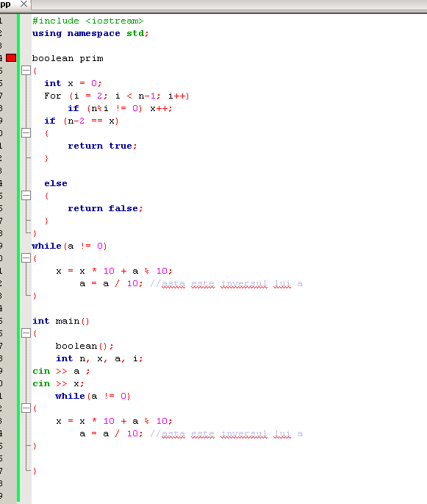This screenshot has width=427, height=504.
Task: Click the 'while(a != 0)' line above main
Action: click(x=69, y=246)
